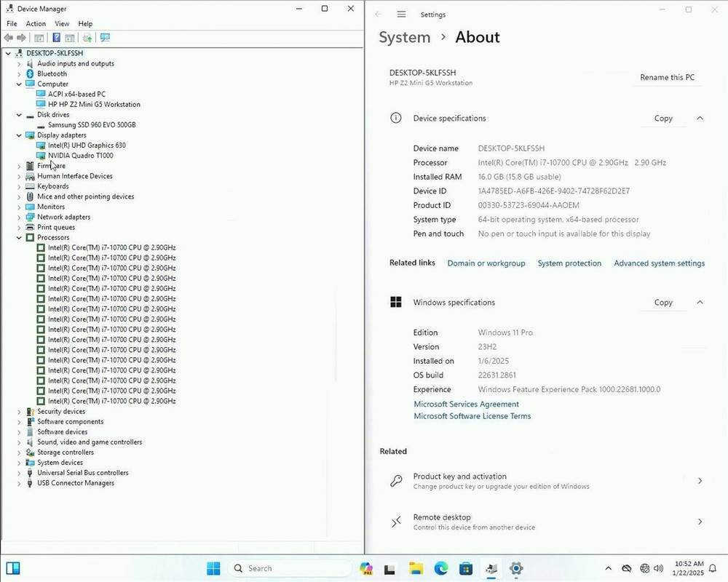The height and width of the screenshot is (582, 728).
Task: Click the Intel UHD Graphics 630 adapter icon
Action: pos(41,145)
